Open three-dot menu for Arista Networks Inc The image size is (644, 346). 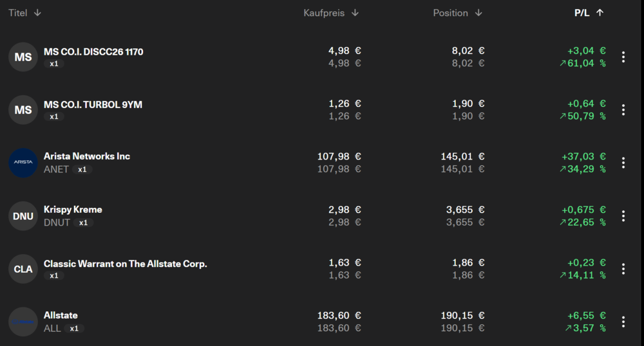(623, 163)
